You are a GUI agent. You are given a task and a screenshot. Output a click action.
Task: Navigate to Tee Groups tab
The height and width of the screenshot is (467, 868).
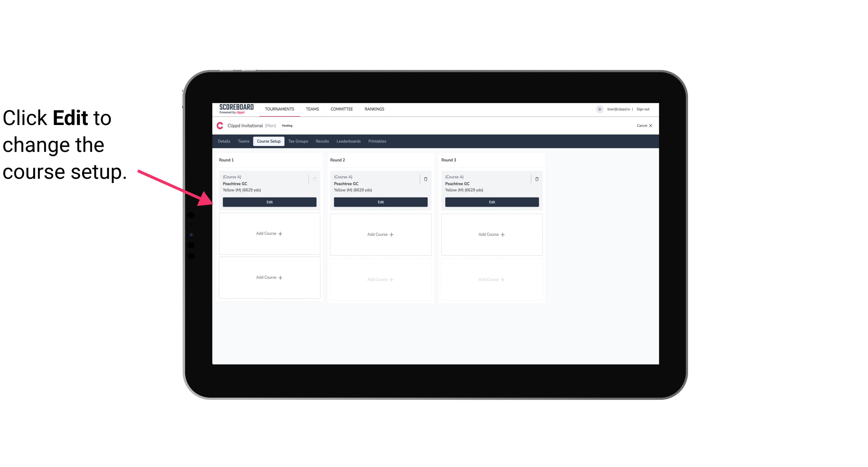(298, 141)
